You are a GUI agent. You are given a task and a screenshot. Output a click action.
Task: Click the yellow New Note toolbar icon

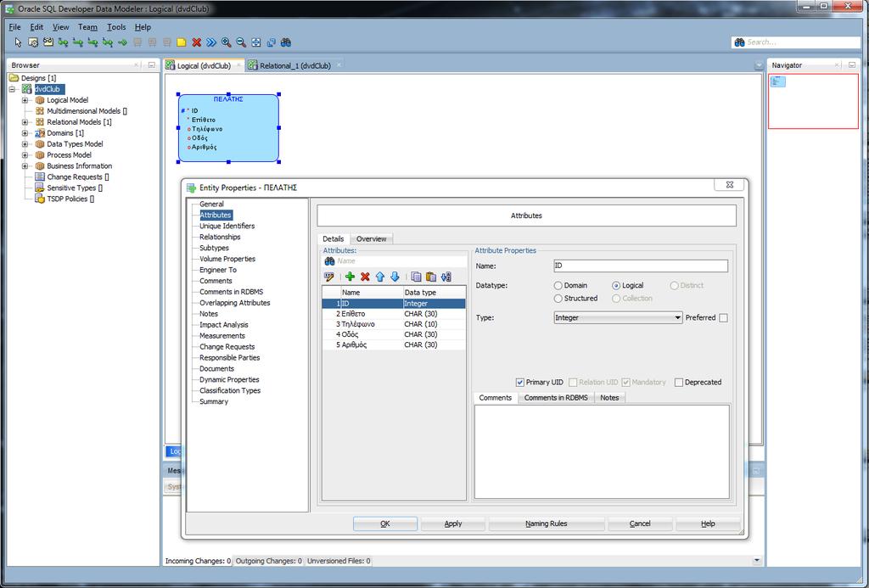coord(182,42)
